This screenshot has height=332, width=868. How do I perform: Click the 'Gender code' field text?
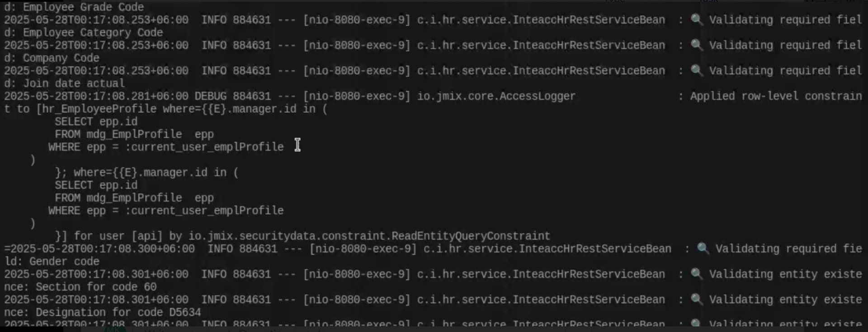tap(64, 261)
